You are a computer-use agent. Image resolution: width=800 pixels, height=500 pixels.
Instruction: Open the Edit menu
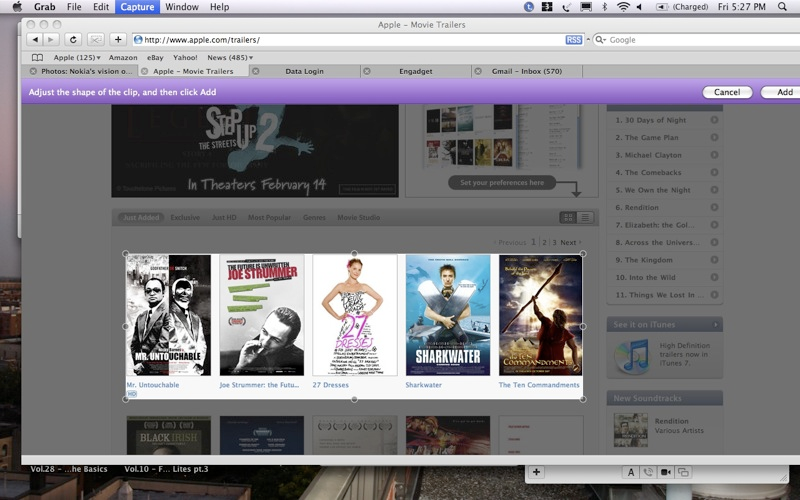(101, 7)
